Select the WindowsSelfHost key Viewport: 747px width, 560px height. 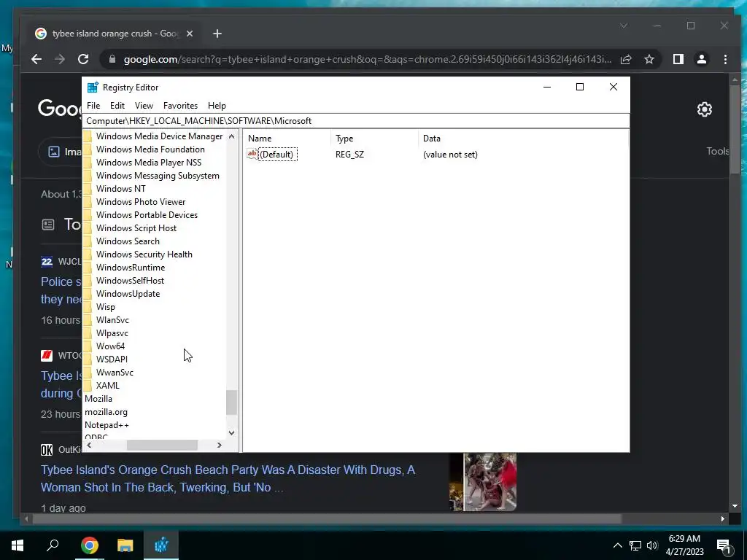click(x=130, y=281)
